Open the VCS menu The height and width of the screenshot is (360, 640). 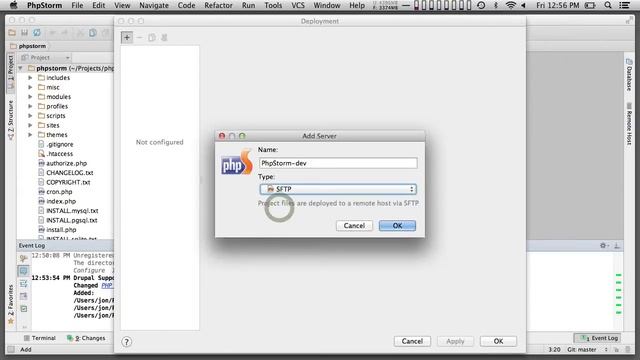coord(298,5)
